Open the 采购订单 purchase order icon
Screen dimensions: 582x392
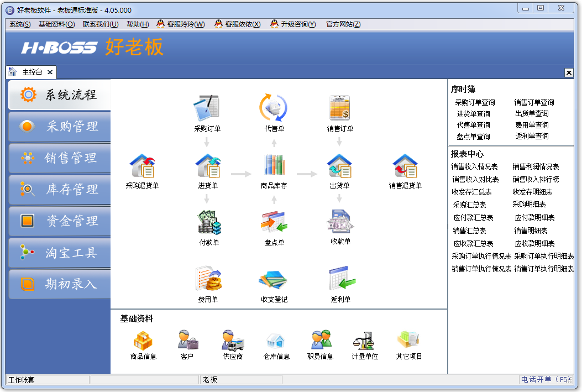click(207, 108)
